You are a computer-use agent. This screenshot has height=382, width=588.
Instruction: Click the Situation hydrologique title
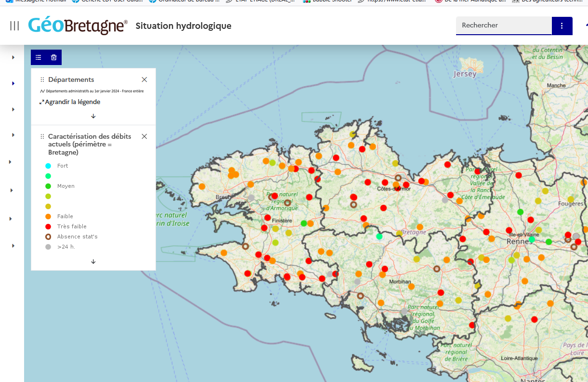(x=183, y=26)
